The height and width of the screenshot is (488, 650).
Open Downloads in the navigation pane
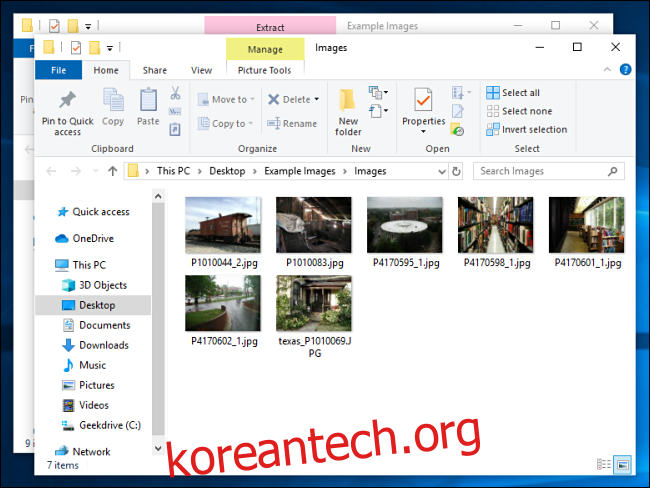[x=103, y=345]
